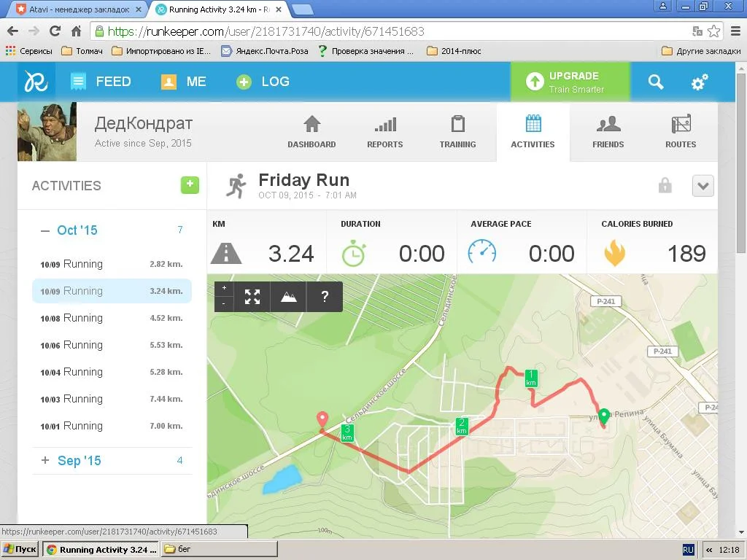The height and width of the screenshot is (560, 747).
Task: Zoom in the map with plus
Action: [225, 288]
